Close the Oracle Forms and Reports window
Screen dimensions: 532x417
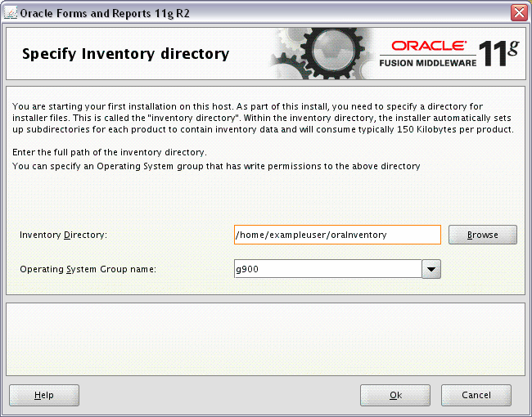pos(519,13)
